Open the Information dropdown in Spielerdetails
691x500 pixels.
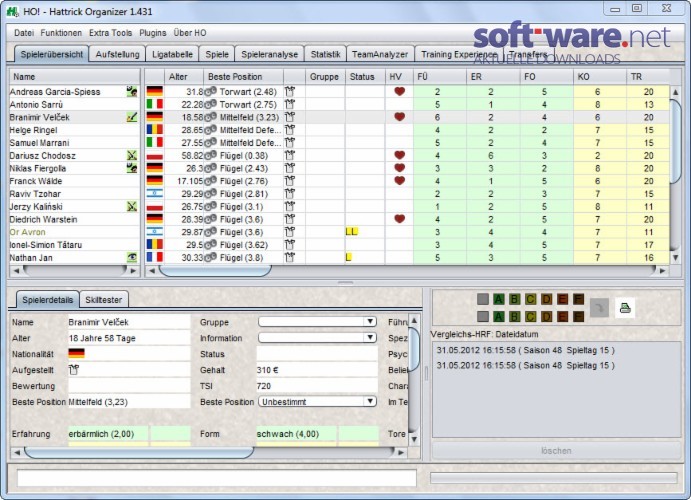point(317,337)
